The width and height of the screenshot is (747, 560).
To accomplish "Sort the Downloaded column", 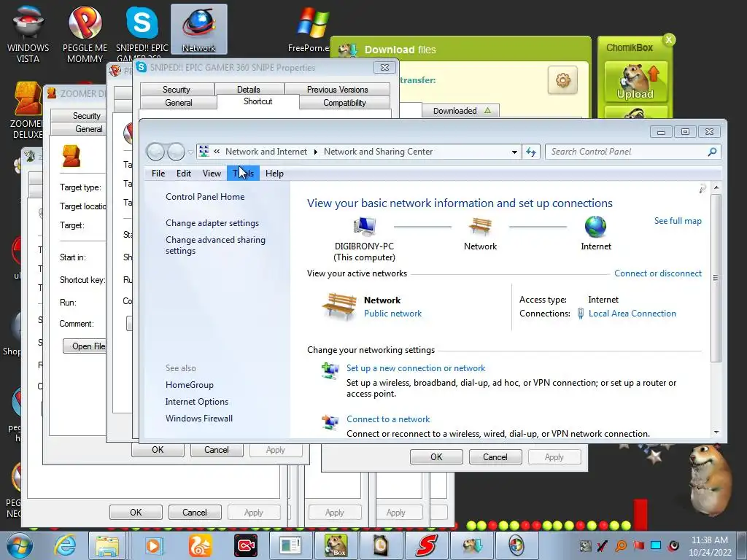I will coord(460,111).
